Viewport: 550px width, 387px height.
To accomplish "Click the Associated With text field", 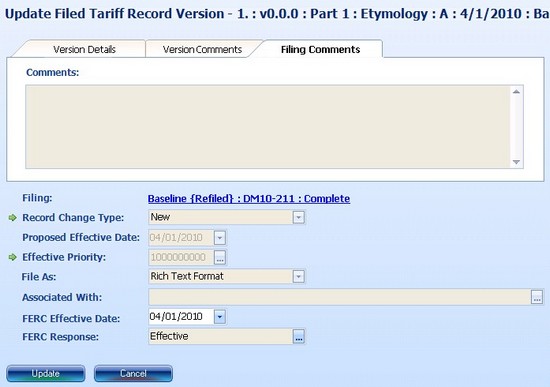I will point(340,297).
